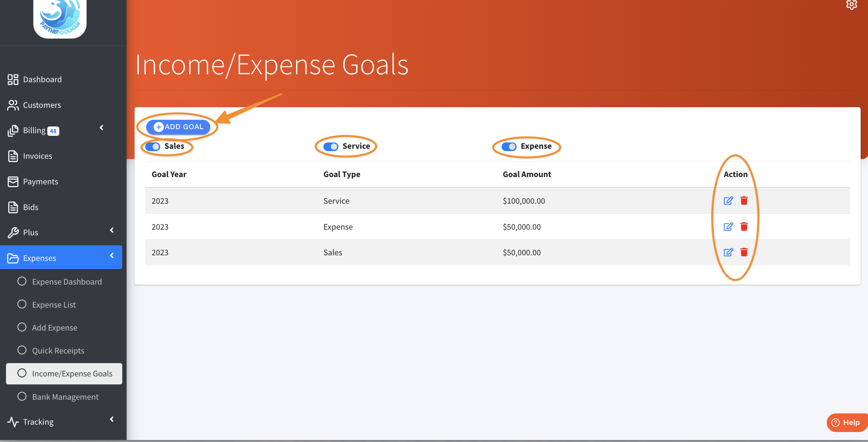The width and height of the screenshot is (868, 442).
Task: Turn off the Service toggle
Action: click(x=330, y=146)
